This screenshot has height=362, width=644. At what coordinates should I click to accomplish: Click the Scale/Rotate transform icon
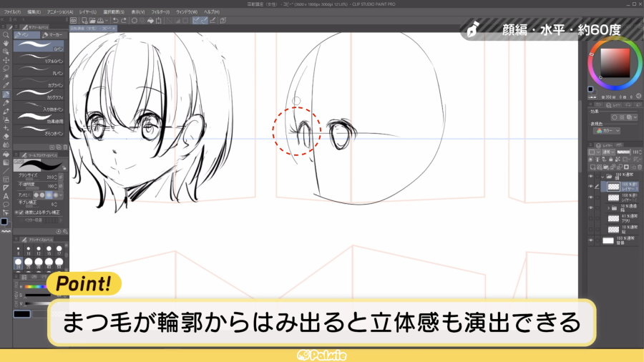159,20
